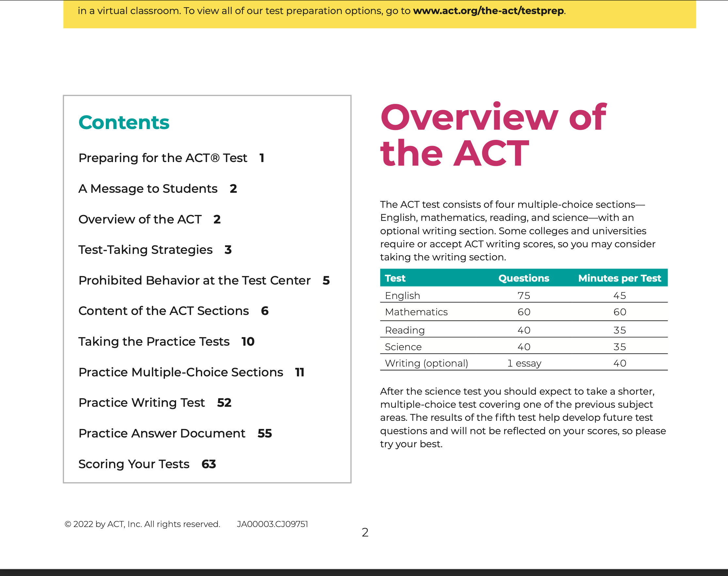Click the 'Overview of the ACT' title

pyautogui.click(x=492, y=135)
